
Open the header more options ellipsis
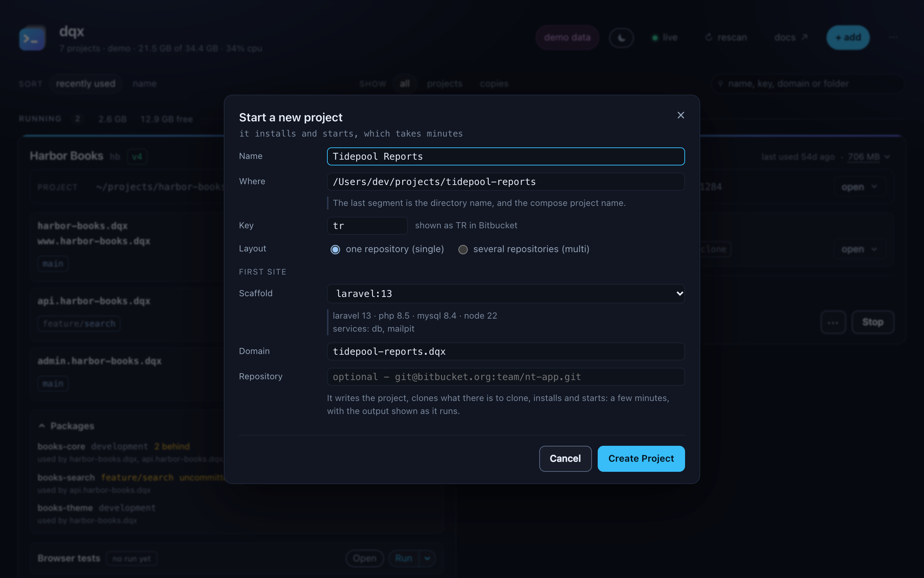click(x=893, y=38)
